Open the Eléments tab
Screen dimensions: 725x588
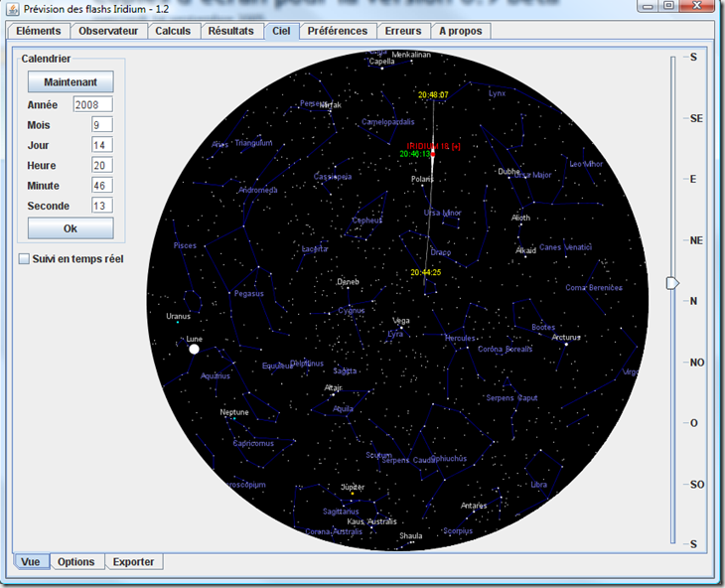[39, 31]
